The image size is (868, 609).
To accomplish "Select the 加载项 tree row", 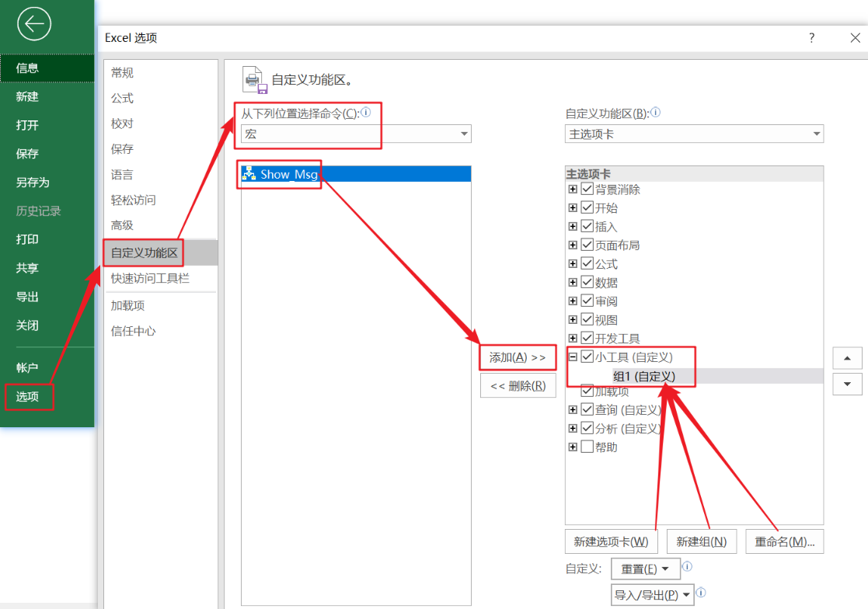I will (612, 391).
